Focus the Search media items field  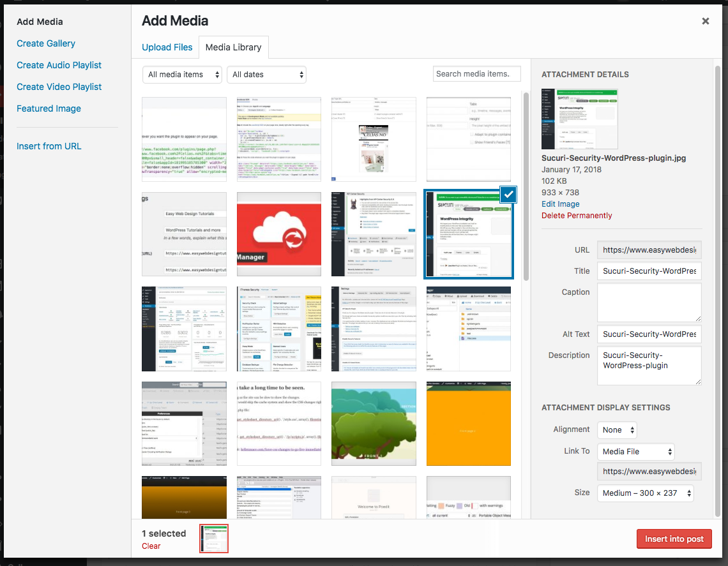[x=477, y=74]
